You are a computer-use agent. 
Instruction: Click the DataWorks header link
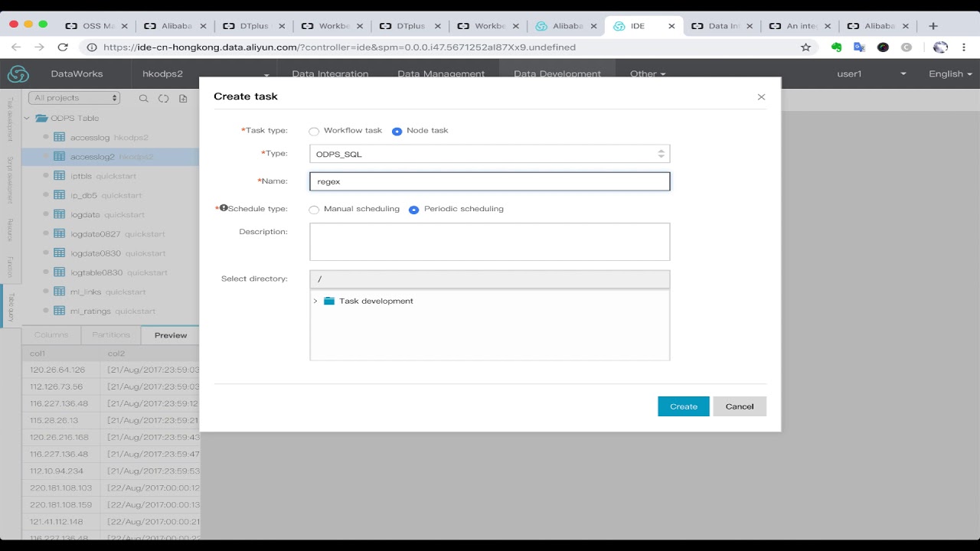[77, 74]
